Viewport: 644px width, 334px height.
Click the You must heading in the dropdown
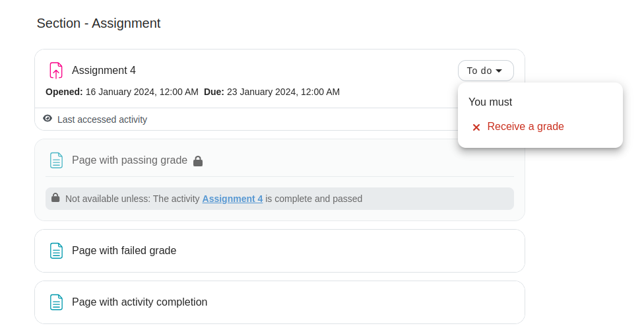coord(490,102)
